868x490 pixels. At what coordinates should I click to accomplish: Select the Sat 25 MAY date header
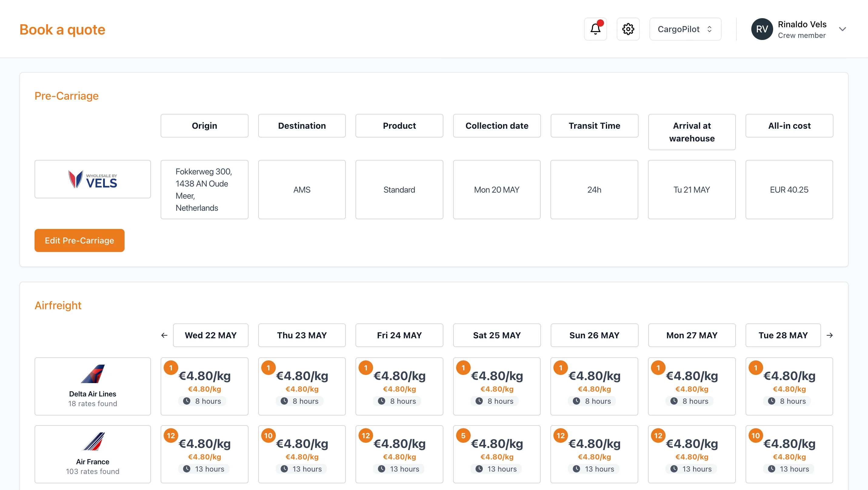pyautogui.click(x=497, y=335)
